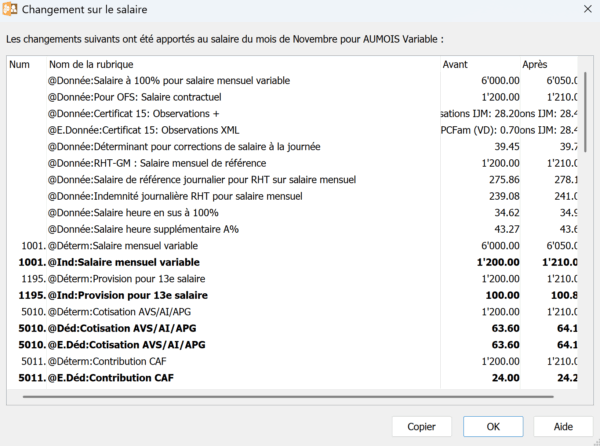Close the Changement sur le salaire dialog
The width and height of the screenshot is (600, 446).
point(576,12)
